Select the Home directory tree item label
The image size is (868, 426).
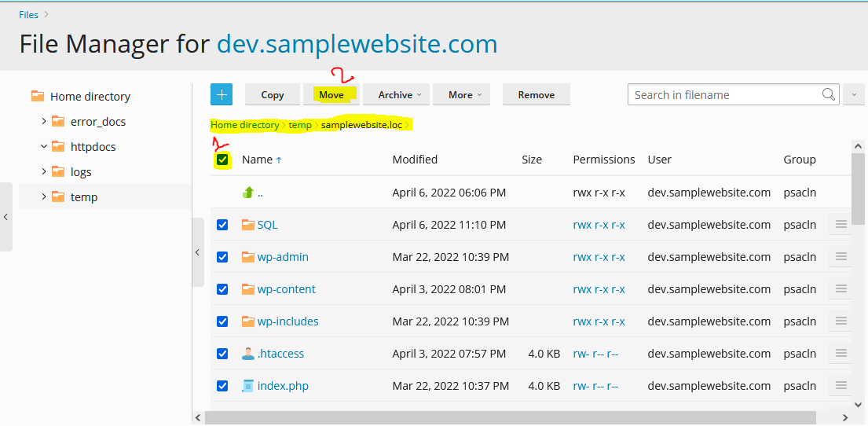click(x=90, y=97)
